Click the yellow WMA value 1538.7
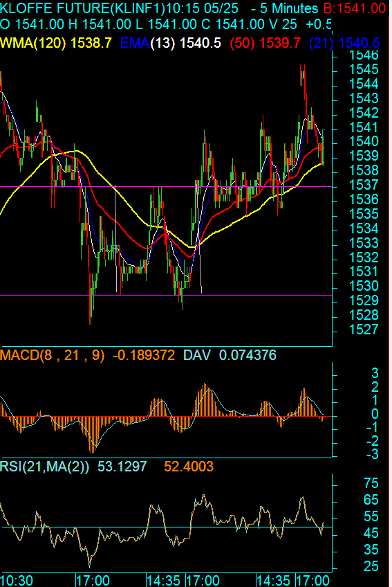 click(x=91, y=43)
